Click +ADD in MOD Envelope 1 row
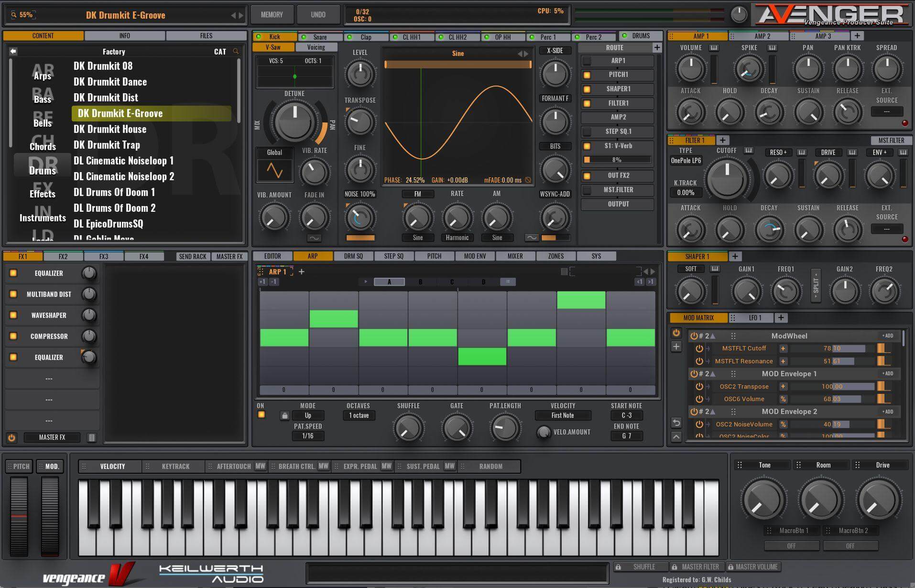The width and height of the screenshot is (915, 588). 888,373
